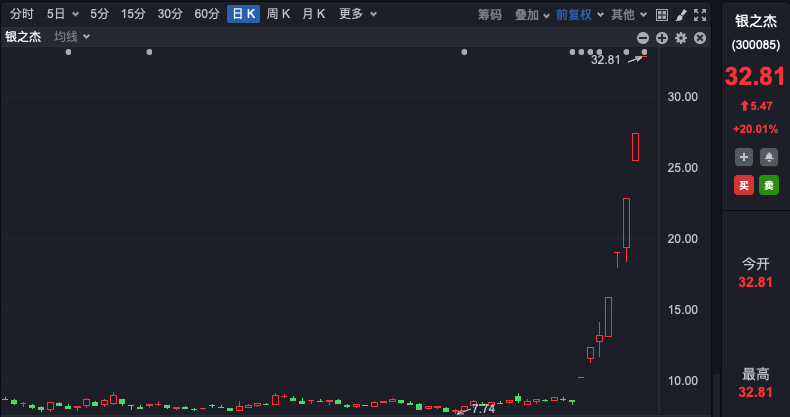Screen dimensions: 790x417
Task: Click the +20.01% change value
Action: point(755,129)
